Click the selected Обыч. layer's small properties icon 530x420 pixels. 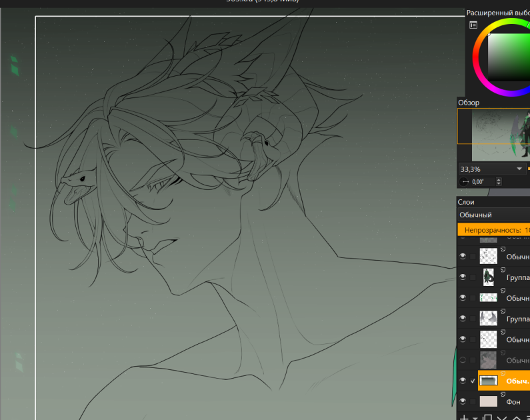(503, 373)
